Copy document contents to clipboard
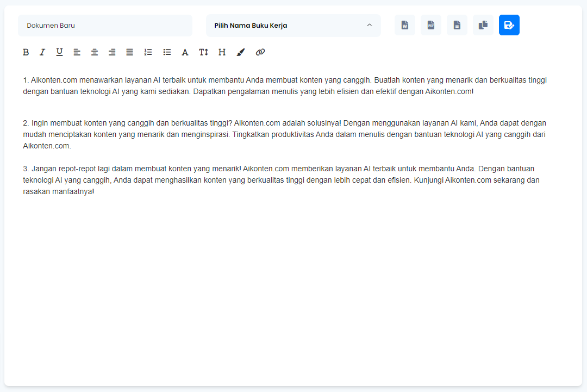The image size is (587, 392). pyautogui.click(x=483, y=25)
